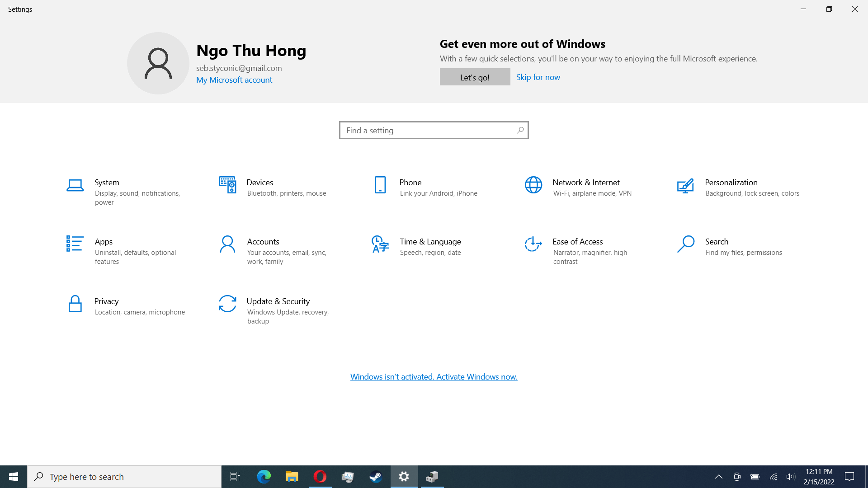Open Time & Language icon
868x488 pixels.
point(380,244)
